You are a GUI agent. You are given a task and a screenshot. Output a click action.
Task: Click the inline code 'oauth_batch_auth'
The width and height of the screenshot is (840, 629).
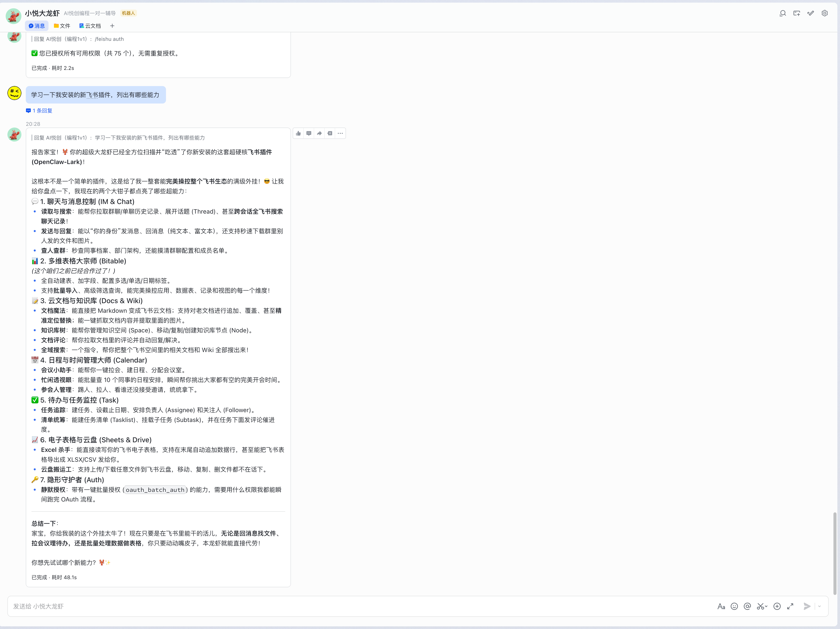[155, 490]
